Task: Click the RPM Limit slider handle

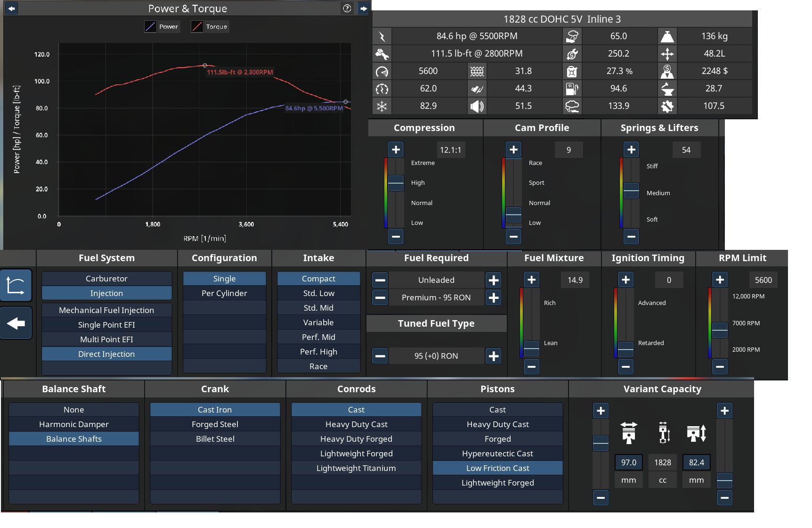Action: click(x=720, y=330)
